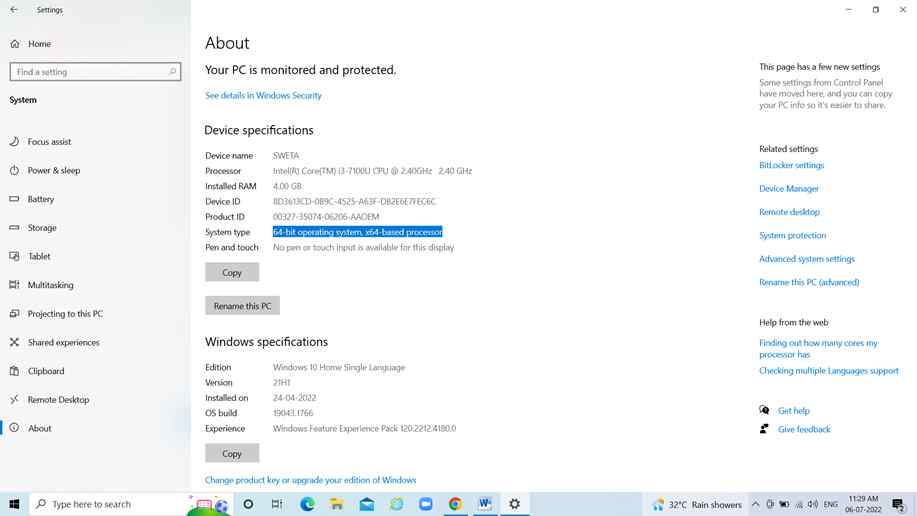Viewport: 917px width, 516px height.
Task: Open the Mail app from taskbar
Action: pos(367,504)
